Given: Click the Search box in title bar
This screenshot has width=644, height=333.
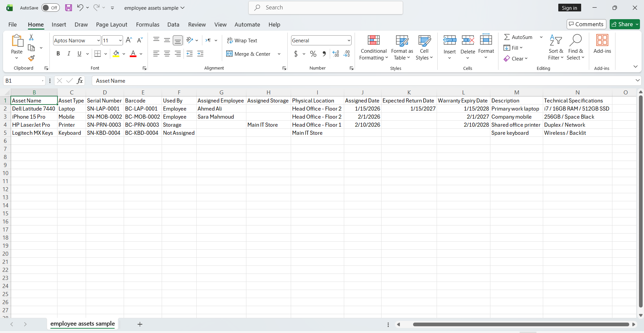Looking at the screenshot, I should (326, 8).
